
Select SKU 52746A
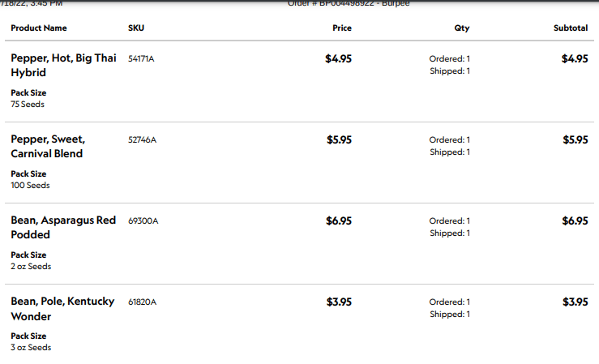tap(142, 140)
